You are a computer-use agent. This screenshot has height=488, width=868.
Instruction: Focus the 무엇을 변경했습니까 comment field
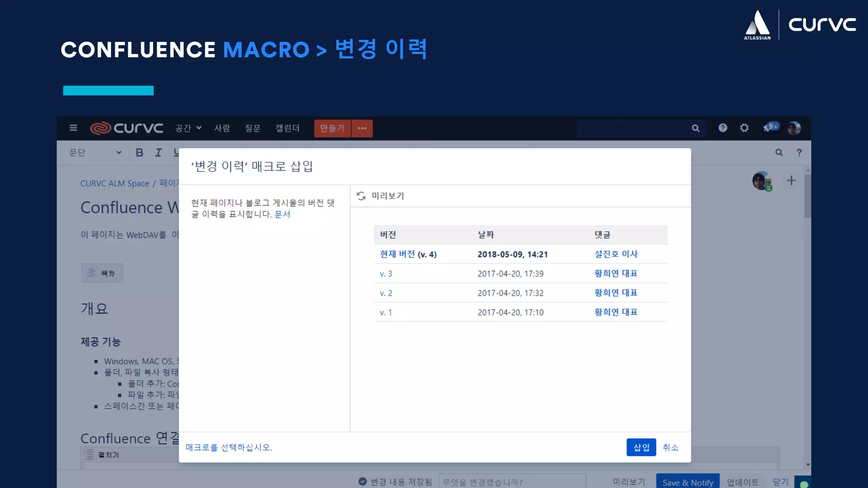click(512, 482)
